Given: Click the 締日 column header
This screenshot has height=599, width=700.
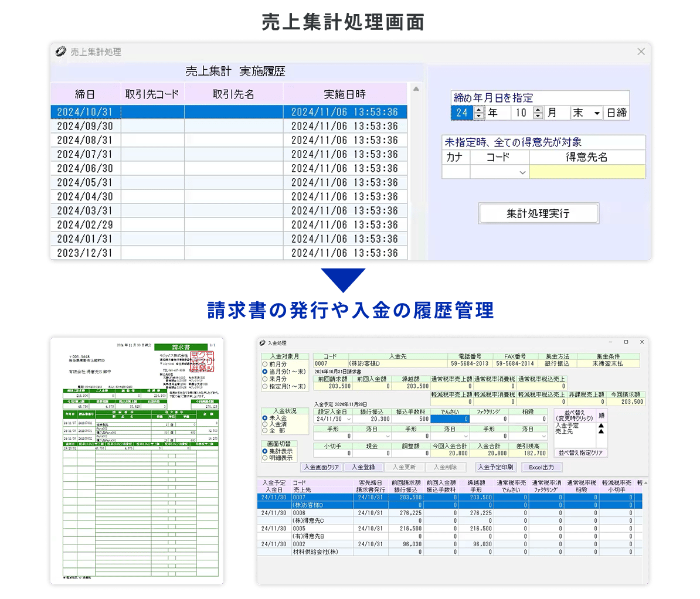Looking at the screenshot, I should pyautogui.click(x=85, y=94).
